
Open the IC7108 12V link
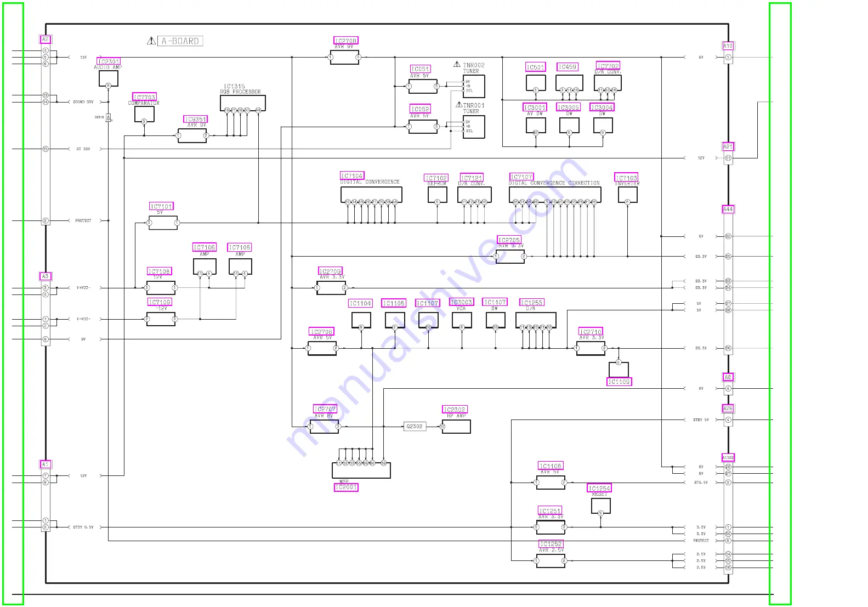[160, 271]
